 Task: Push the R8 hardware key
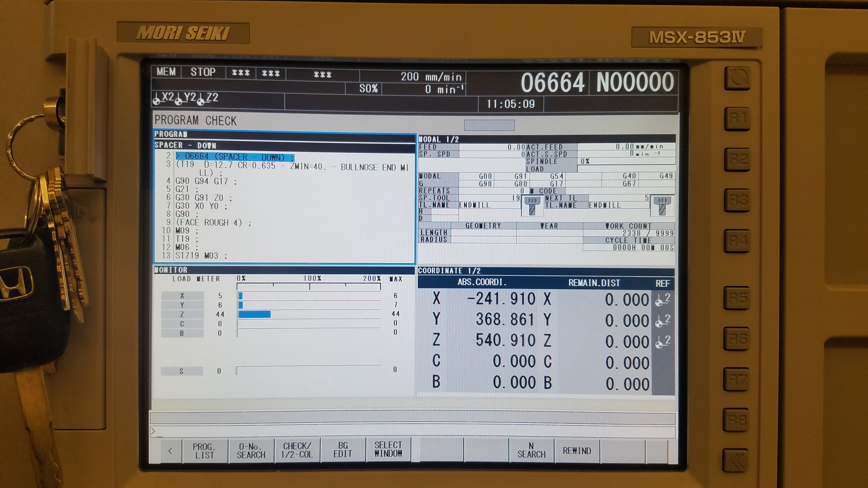(x=736, y=420)
